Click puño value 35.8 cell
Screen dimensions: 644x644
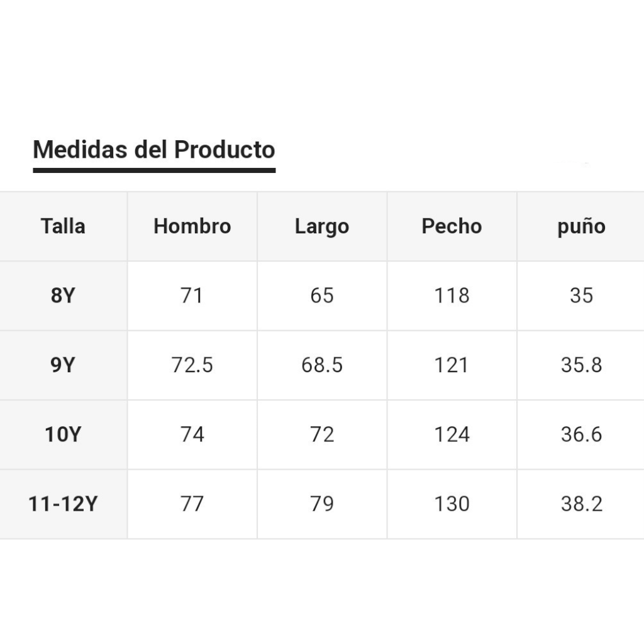click(580, 365)
